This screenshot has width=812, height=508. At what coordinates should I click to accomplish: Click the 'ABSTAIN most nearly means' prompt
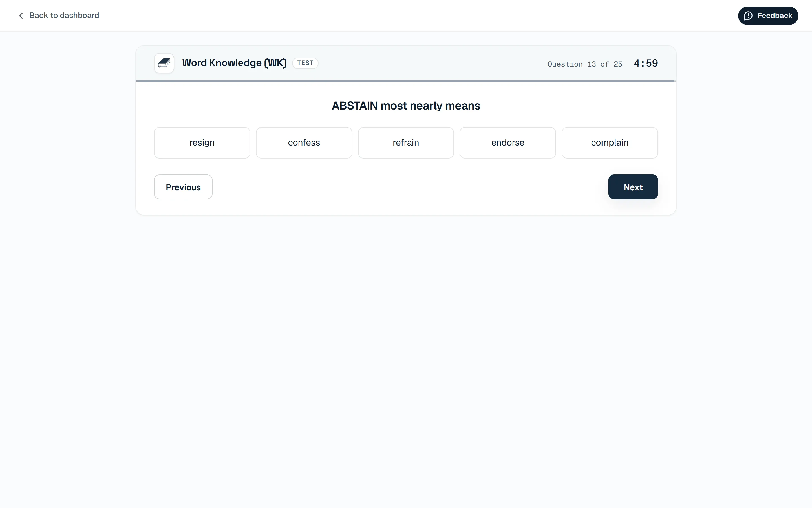click(x=406, y=106)
